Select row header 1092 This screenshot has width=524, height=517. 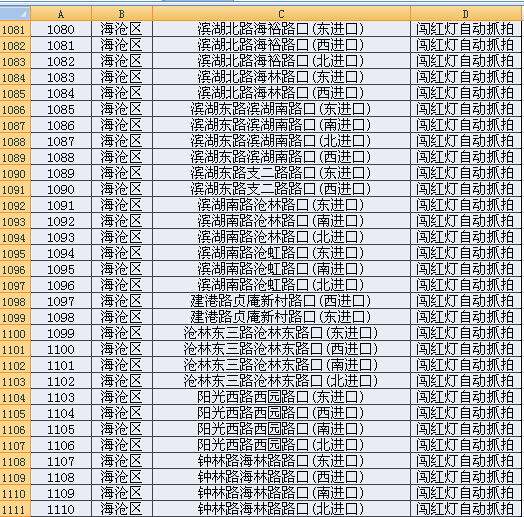tap(15, 205)
